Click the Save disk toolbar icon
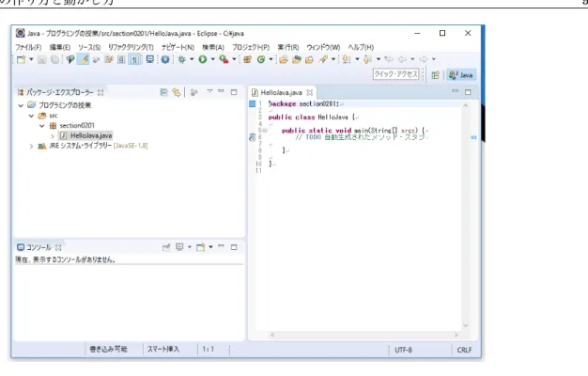This screenshot has width=588, height=376. point(42,59)
